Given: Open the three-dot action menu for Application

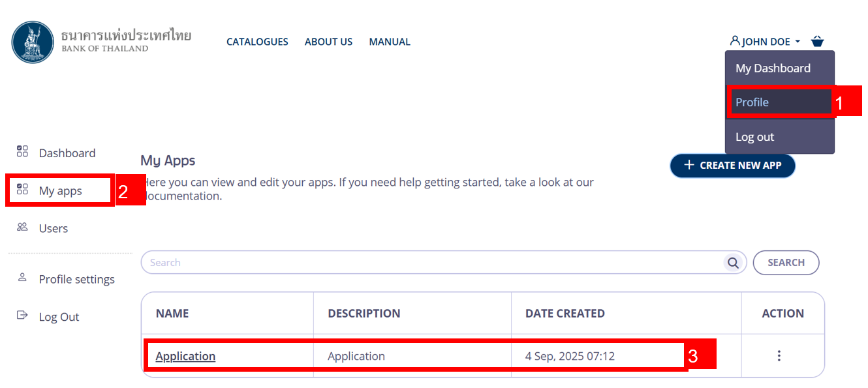Looking at the screenshot, I should [779, 356].
